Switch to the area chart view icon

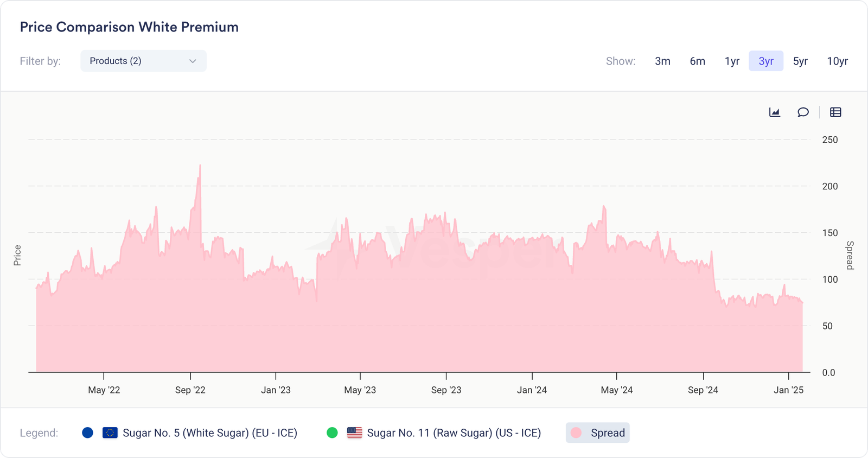click(775, 112)
